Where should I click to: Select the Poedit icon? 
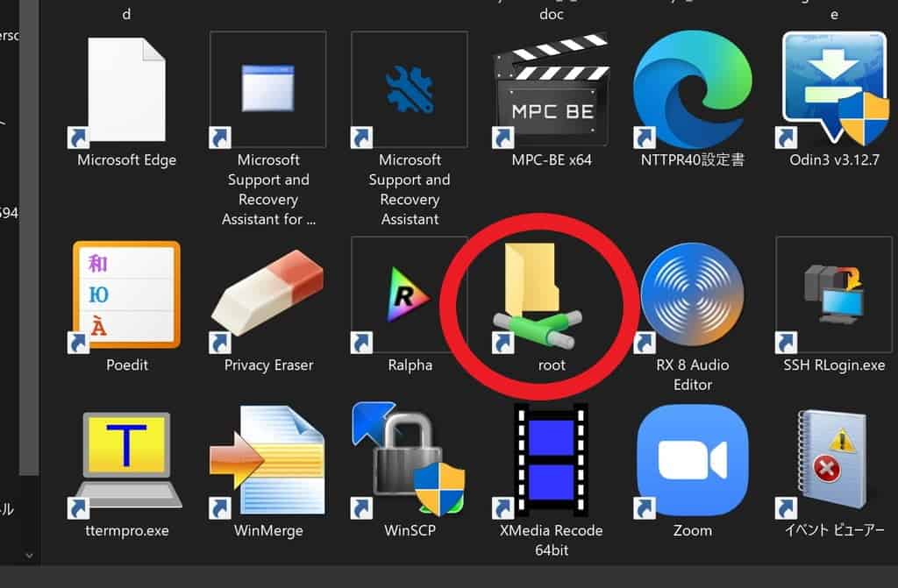point(126,294)
